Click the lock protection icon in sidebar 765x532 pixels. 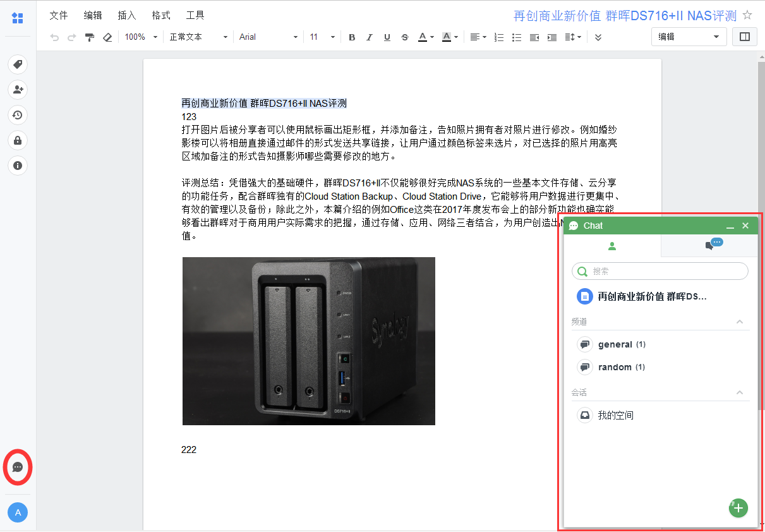(18, 140)
